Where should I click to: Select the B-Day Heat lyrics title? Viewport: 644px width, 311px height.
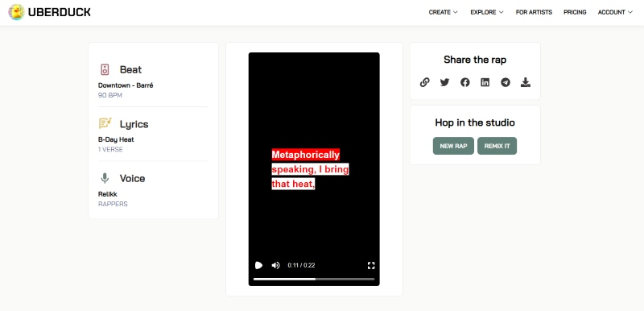tap(116, 139)
